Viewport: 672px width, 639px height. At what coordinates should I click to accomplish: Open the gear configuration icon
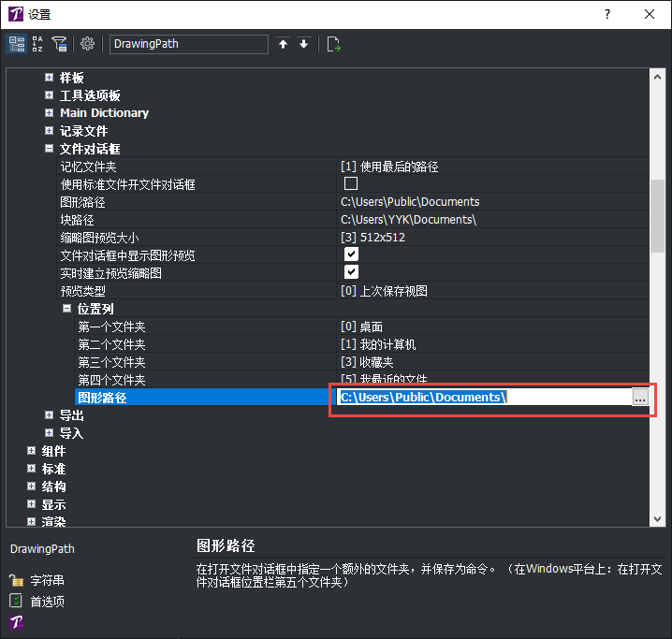point(87,44)
